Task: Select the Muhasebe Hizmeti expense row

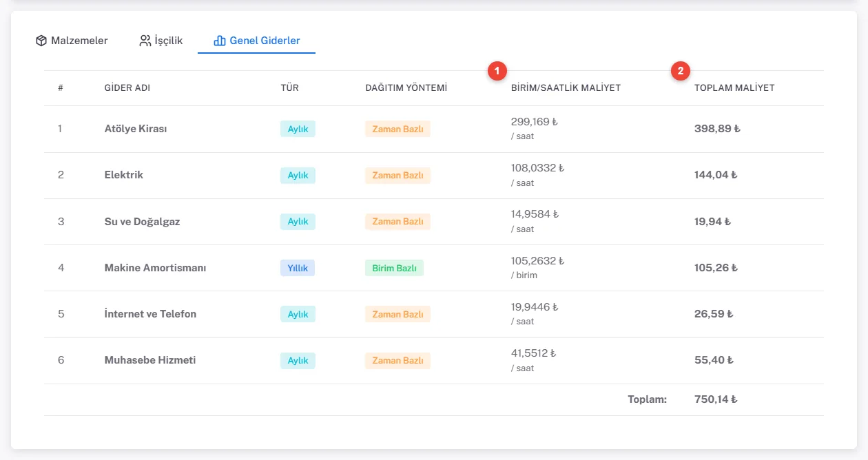Action: pos(434,360)
